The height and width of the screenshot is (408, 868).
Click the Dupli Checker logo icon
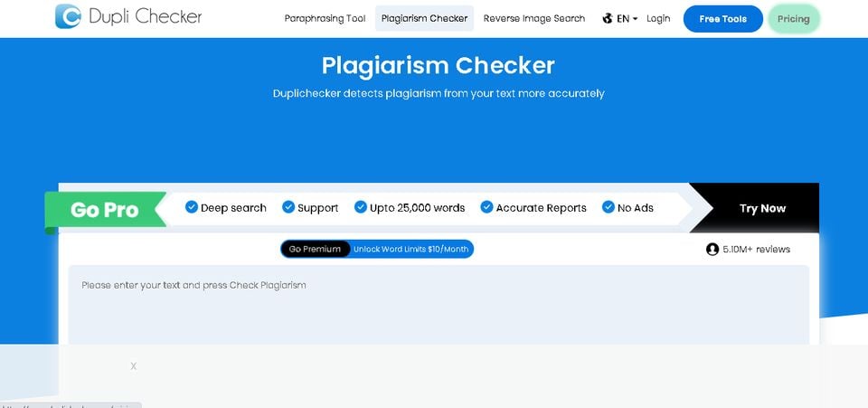coord(68,16)
